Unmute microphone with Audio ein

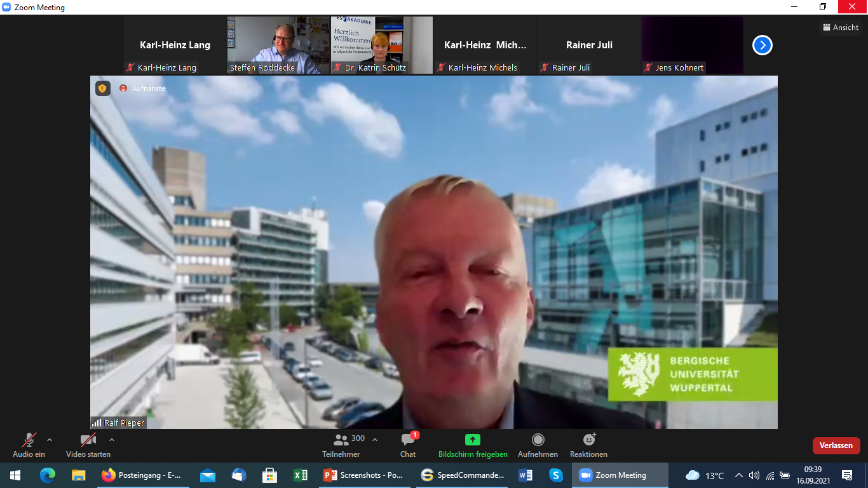[29, 440]
